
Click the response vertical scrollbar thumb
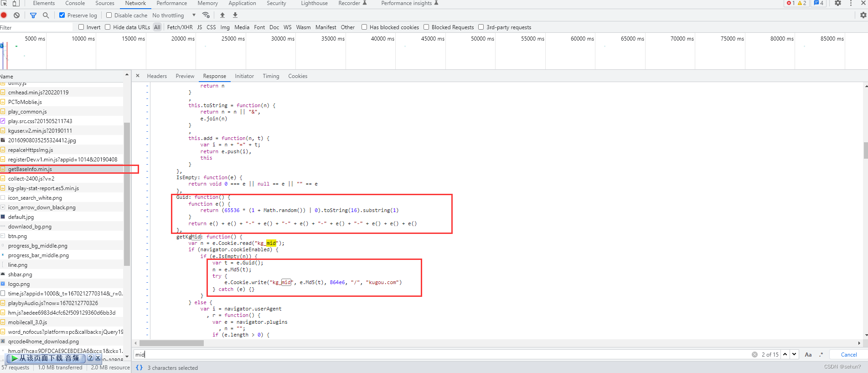click(866, 150)
